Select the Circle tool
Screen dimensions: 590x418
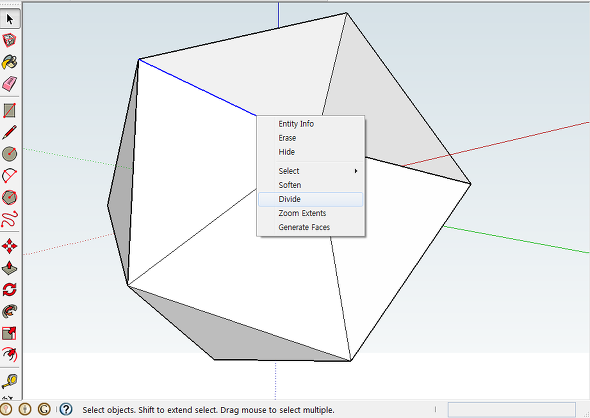[x=10, y=154]
